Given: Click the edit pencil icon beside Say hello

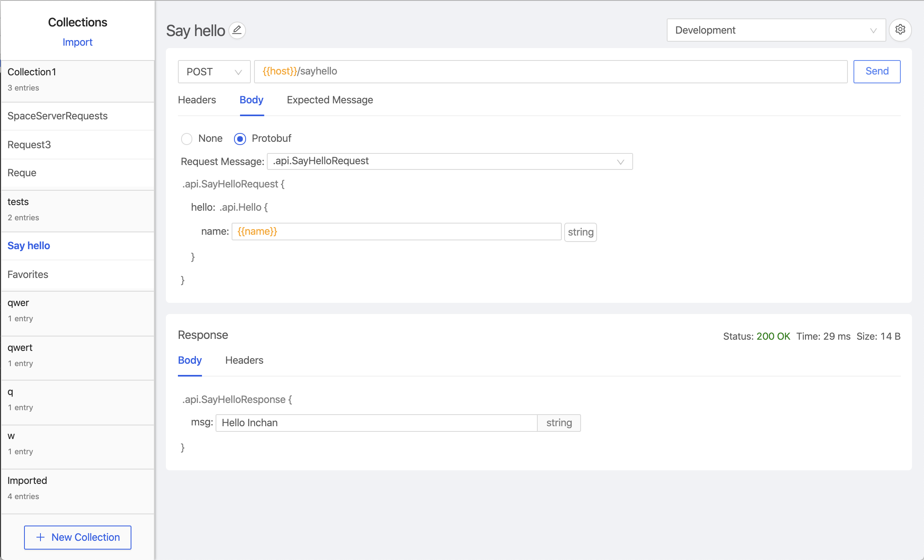Looking at the screenshot, I should (x=237, y=30).
